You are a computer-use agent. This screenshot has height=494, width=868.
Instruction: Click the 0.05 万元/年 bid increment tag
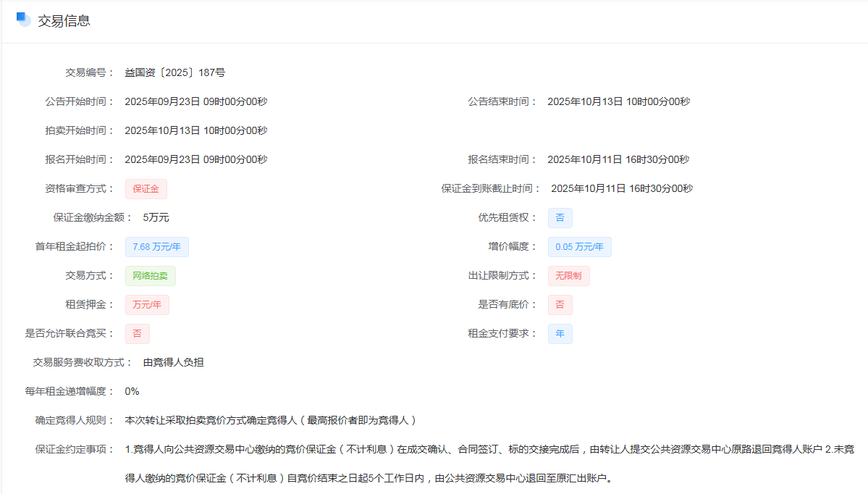(579, 247)
